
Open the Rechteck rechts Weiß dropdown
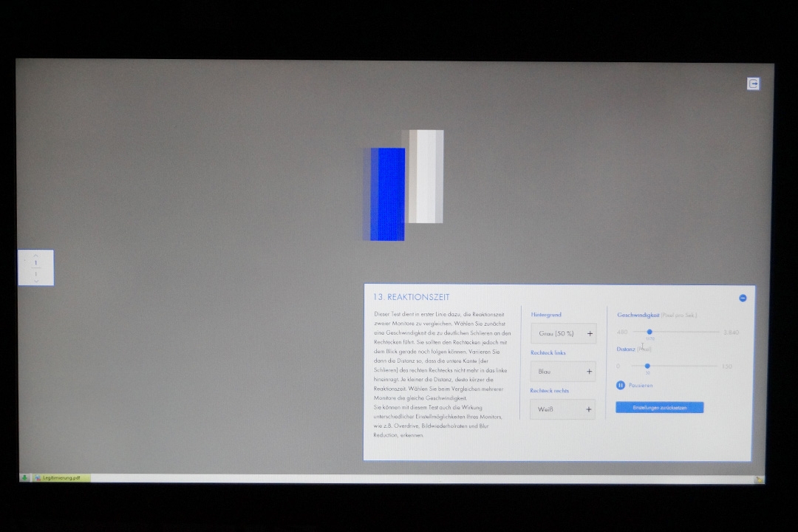point(556,409)
